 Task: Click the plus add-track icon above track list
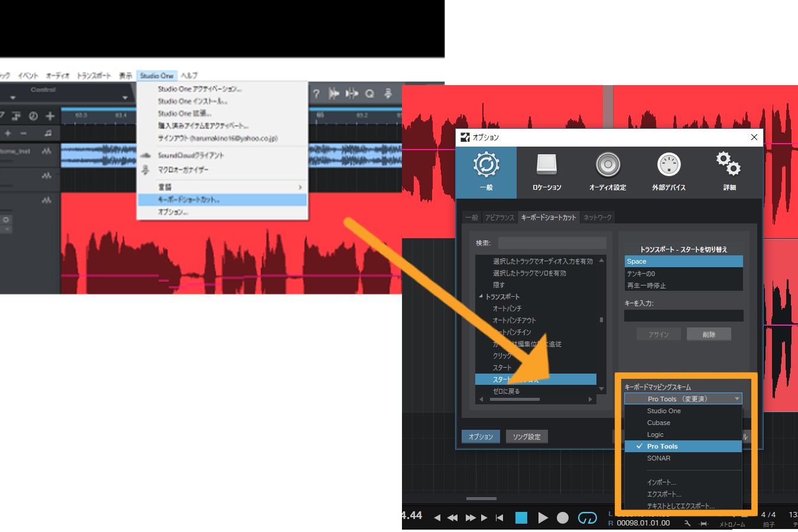[x=50, y=116]
